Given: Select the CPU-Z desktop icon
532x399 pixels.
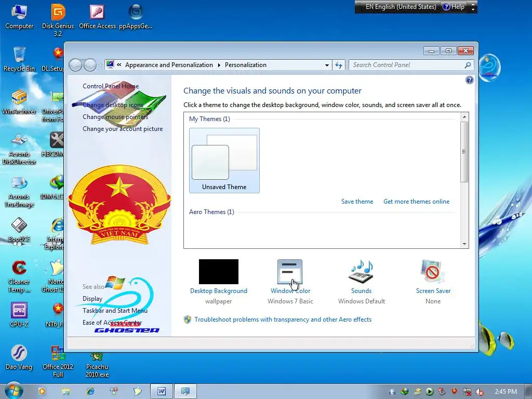Looking at the screenshot, I should pos(19,314).
